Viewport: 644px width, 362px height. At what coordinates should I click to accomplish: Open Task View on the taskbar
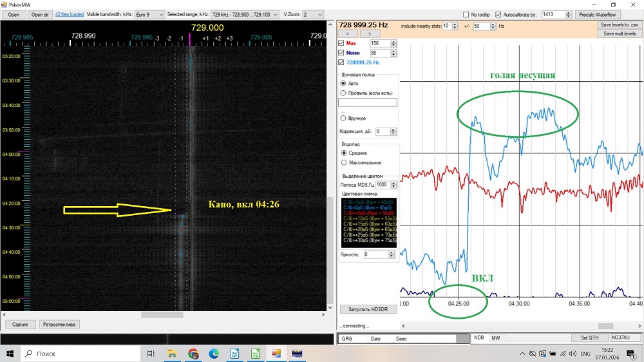[x=151, y=354]
